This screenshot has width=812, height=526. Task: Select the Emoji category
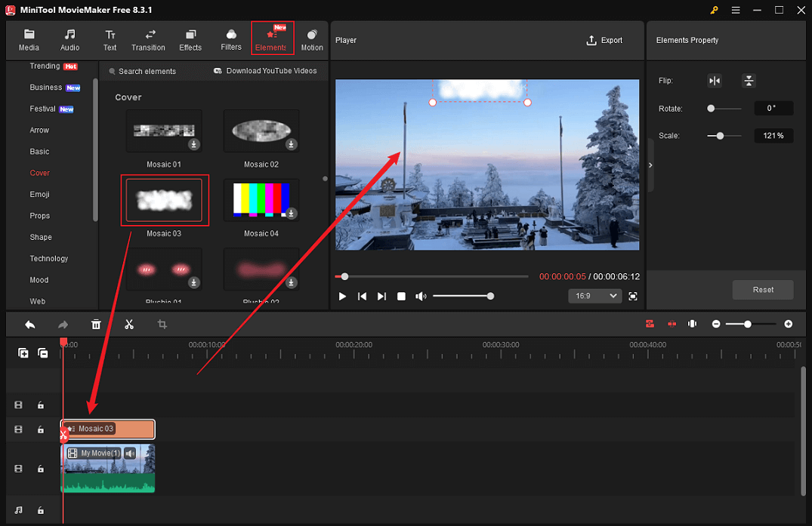39,194
